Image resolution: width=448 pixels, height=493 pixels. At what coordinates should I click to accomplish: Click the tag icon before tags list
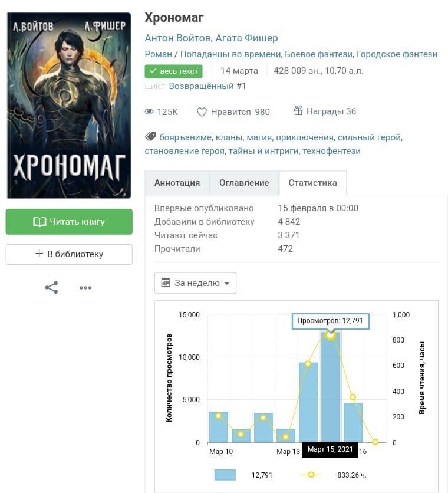pos(150,137)
